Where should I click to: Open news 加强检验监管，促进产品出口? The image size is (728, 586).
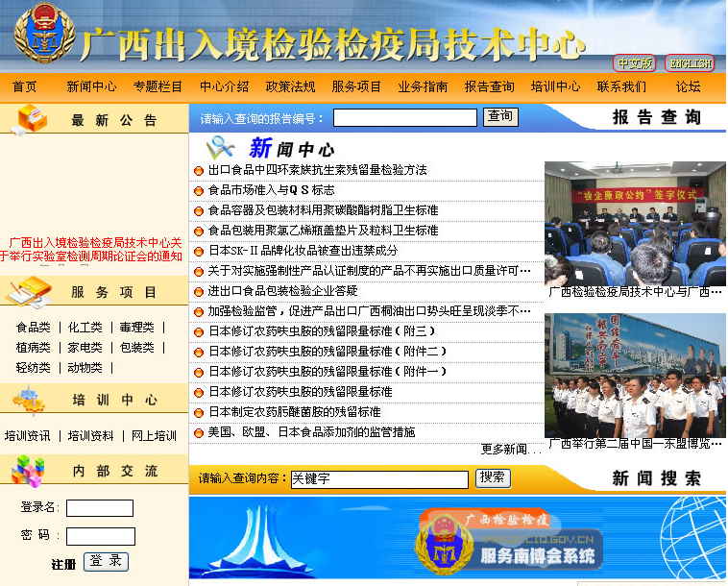coord(369,311)
